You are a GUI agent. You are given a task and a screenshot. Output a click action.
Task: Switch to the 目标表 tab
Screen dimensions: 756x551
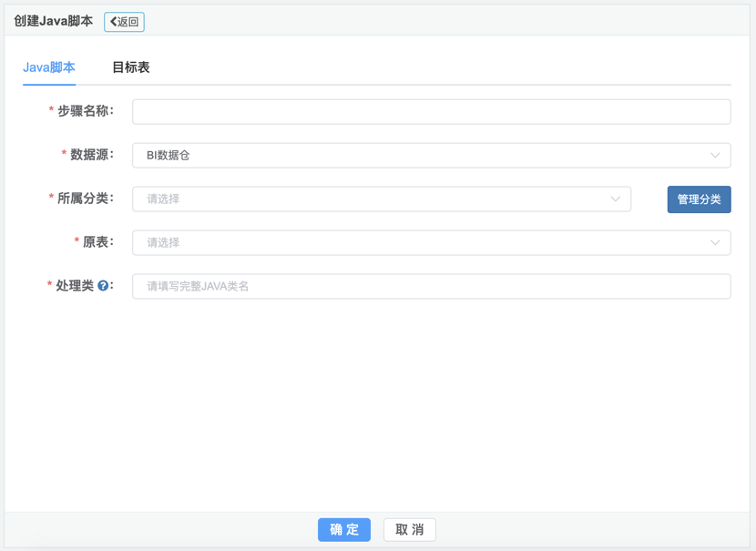[x=130, y=67]
